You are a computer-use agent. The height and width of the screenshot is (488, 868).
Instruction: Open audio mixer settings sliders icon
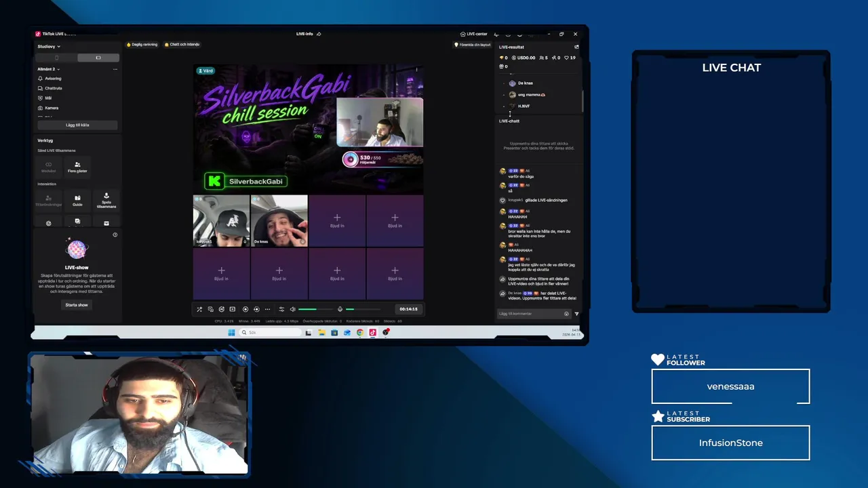click(281, 309)
